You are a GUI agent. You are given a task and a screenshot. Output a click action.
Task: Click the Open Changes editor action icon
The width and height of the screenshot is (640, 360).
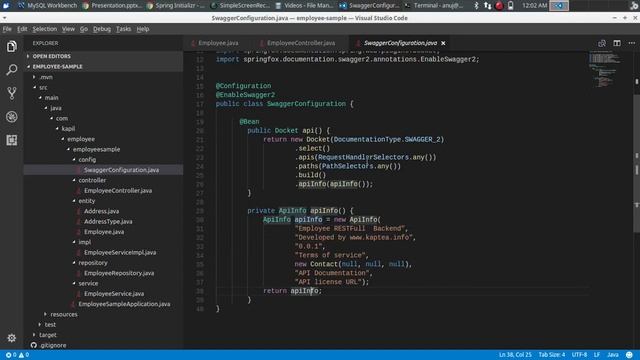coord(602,43)
